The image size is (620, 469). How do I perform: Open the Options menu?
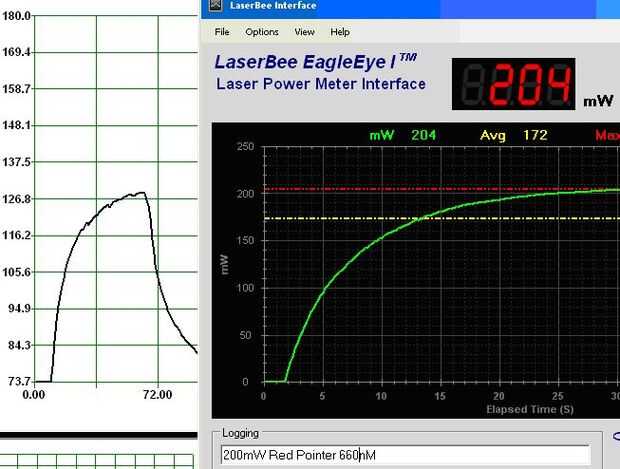pos(262,32)
